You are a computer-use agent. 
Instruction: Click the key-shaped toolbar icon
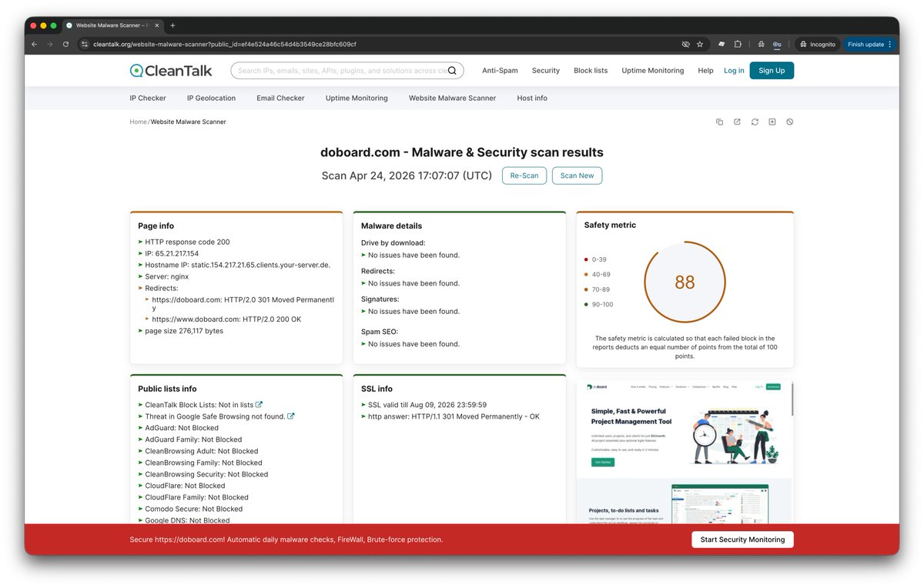[x=777, y=45]
